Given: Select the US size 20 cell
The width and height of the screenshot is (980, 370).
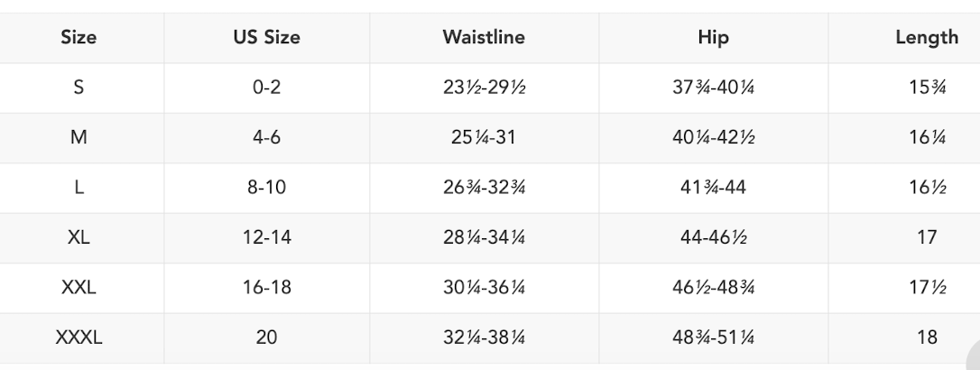Looking at the screenshot, I should pos(266,338).
